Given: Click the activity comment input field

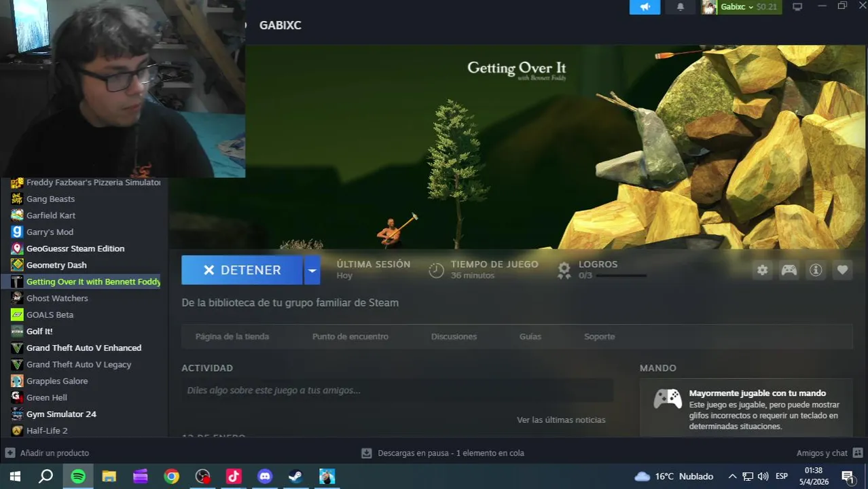Looking at the screenshot, I should coord(397,391).
